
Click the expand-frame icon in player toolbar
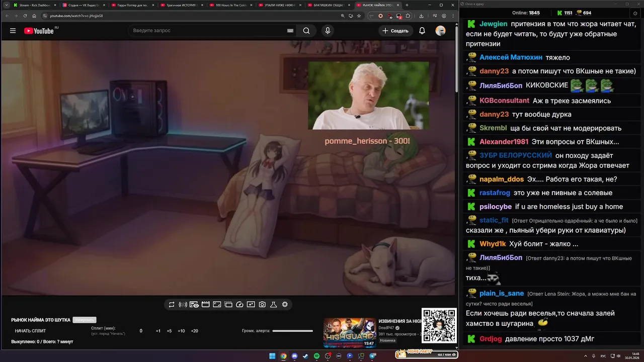tap(217, 304)
